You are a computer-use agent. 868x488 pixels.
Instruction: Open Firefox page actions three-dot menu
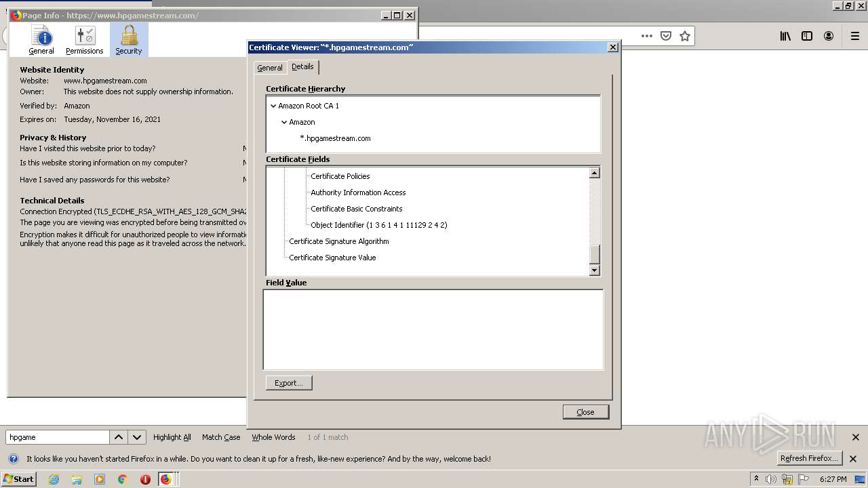pyautogui.click(x=647, y=36)
